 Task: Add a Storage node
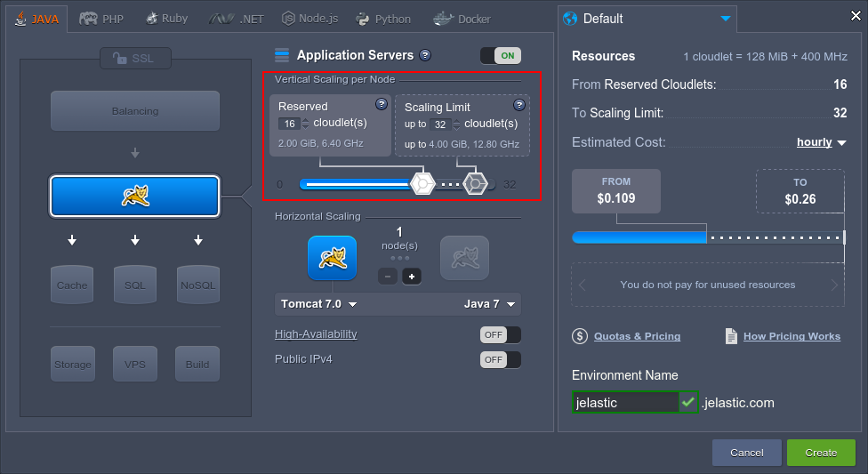tap(73, 364)
